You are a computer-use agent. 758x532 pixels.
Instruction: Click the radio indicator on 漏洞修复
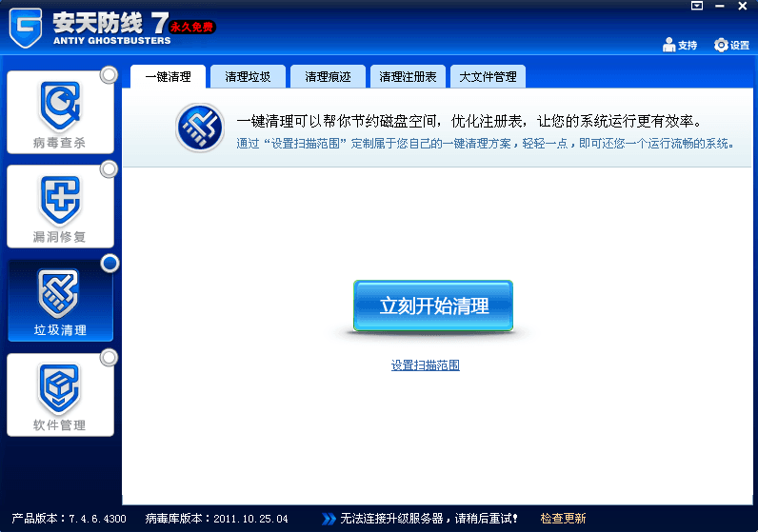pyautogui.click(x=110, y=169)
